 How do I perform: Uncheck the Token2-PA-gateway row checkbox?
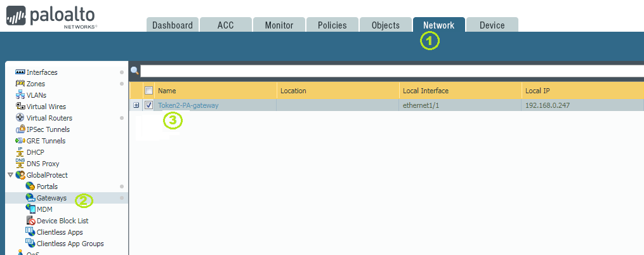[x=148, y=105]
